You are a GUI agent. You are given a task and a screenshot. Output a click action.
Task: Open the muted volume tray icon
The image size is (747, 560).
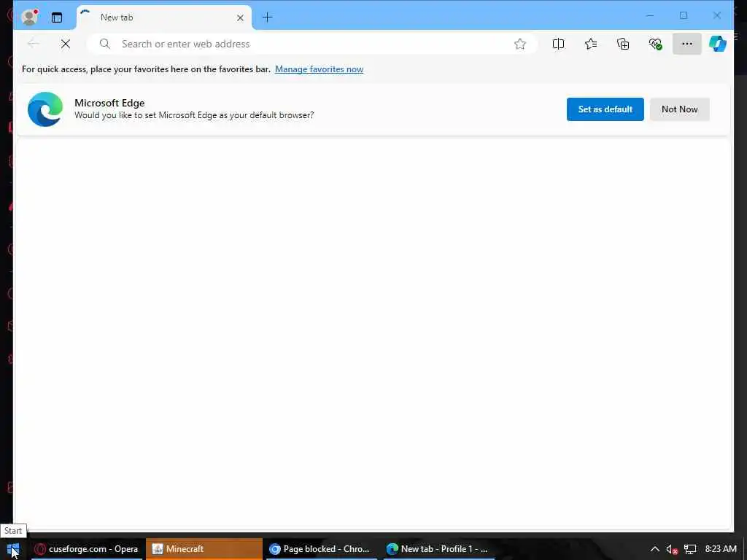(x=672, y=549)
